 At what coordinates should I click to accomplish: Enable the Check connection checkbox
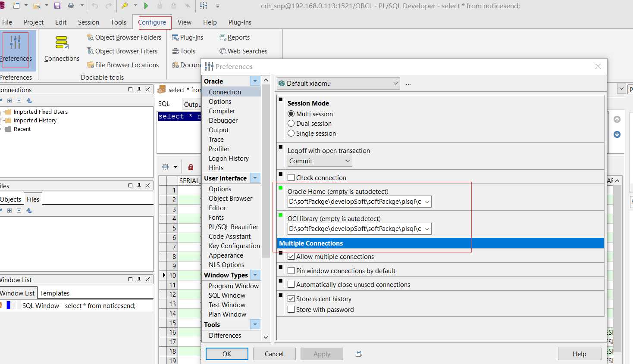click(291, 177)
